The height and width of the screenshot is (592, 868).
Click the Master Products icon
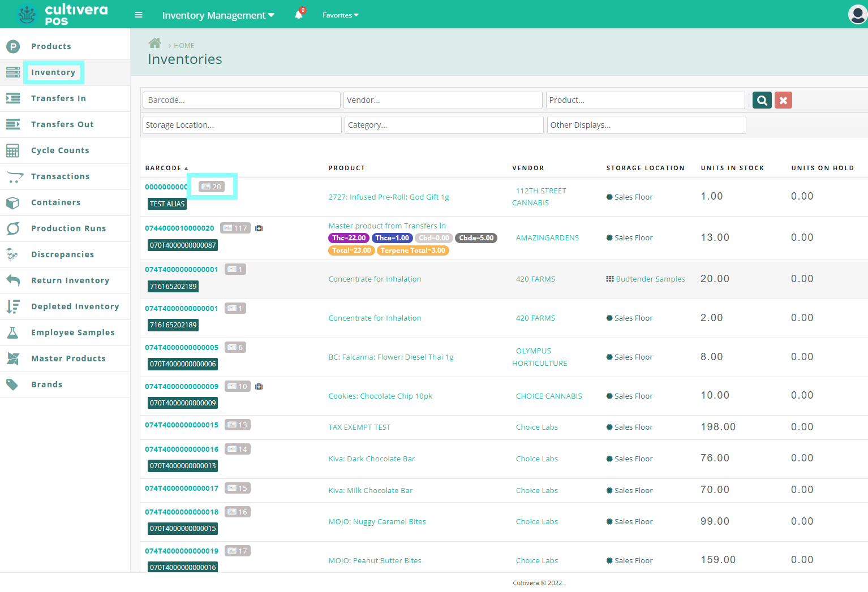(13, 358)
